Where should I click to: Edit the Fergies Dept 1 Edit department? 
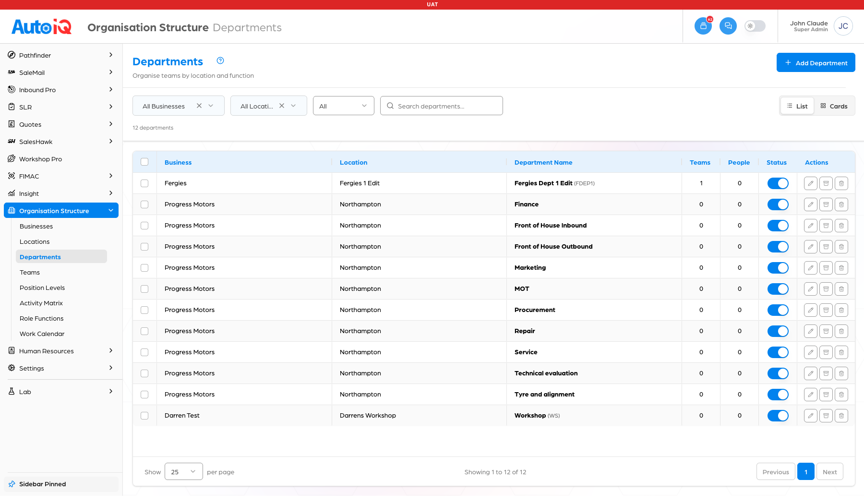click(810, 183)
